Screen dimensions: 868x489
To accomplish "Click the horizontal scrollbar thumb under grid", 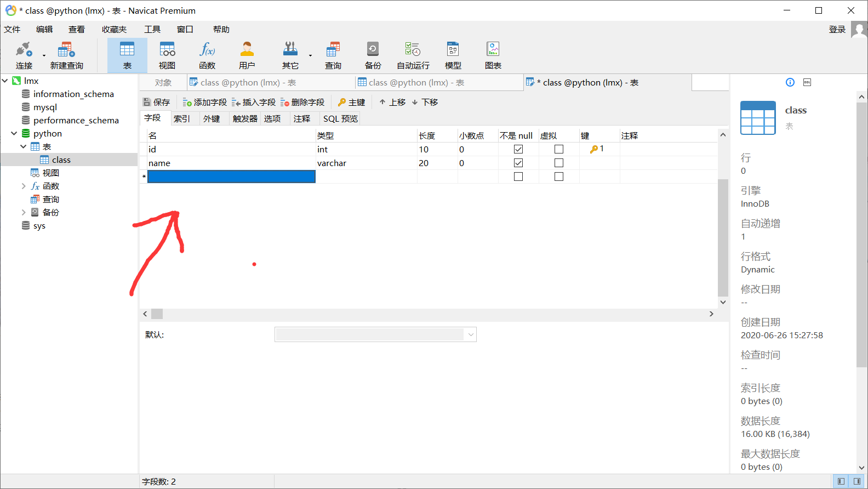I will coord(157,314).
